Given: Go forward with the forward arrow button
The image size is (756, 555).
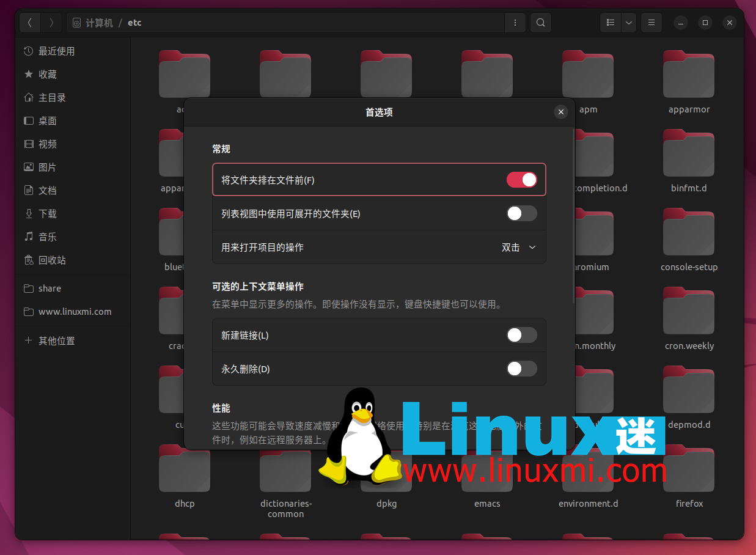Looking at the screenshot, I should (51, 23).
